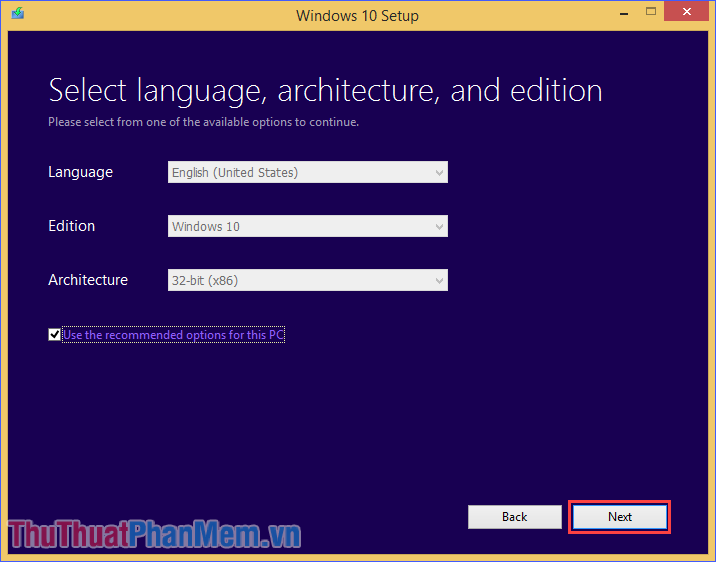Minimize the Windows 10 Setup window
The image size is (716, 562).
(x=624, y=12)
